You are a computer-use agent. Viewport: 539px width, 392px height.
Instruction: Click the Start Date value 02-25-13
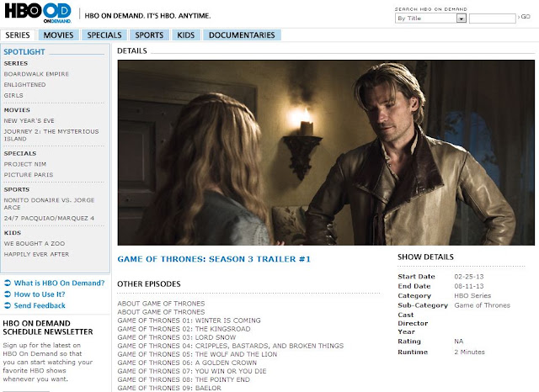469,277
